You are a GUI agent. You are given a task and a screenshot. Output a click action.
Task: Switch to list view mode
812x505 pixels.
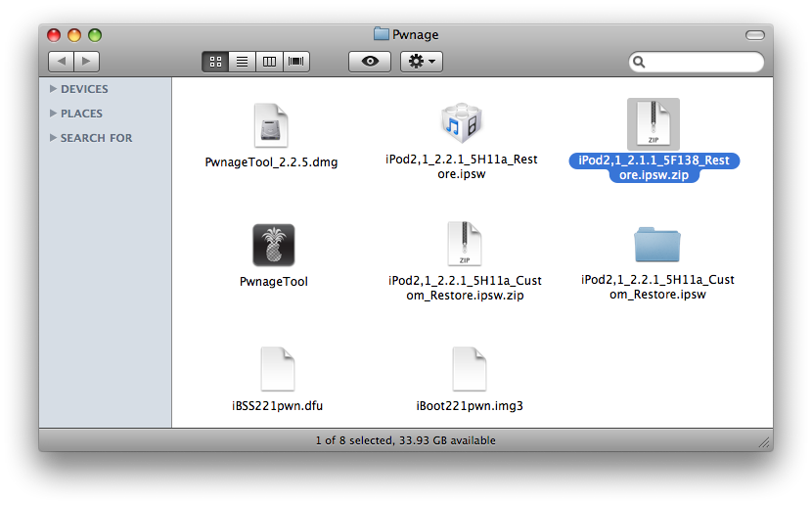[x=242, y=62]
